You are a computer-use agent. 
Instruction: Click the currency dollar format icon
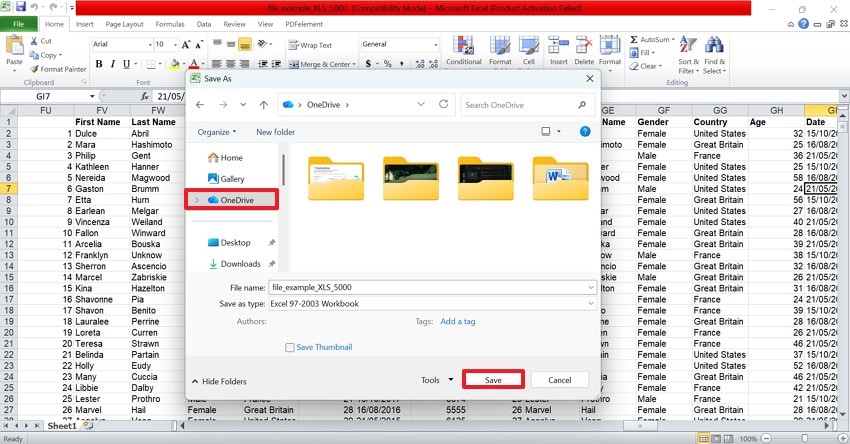(x=369, y=64)
